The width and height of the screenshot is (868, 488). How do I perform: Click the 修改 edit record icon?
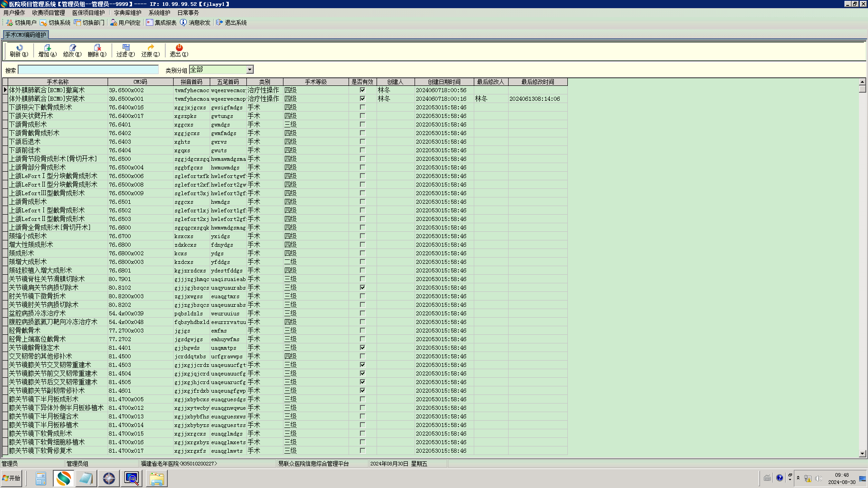coord(72,47)
